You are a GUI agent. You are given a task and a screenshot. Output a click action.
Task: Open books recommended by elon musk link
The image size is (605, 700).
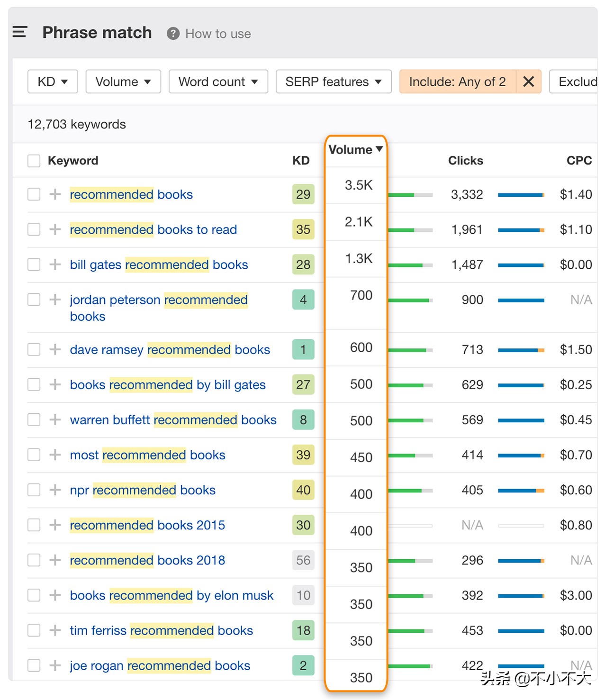coord(172,595)
